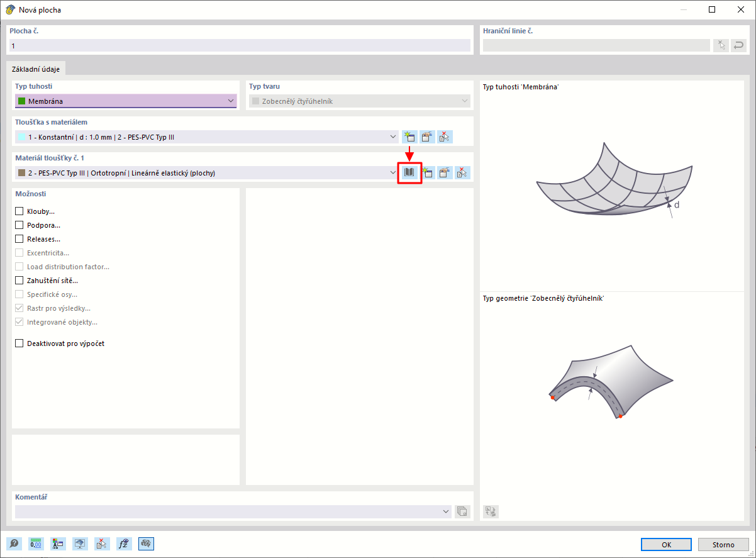
Task: Click the undo arrow beside Hraniční linie
Action: coord(738,45)
